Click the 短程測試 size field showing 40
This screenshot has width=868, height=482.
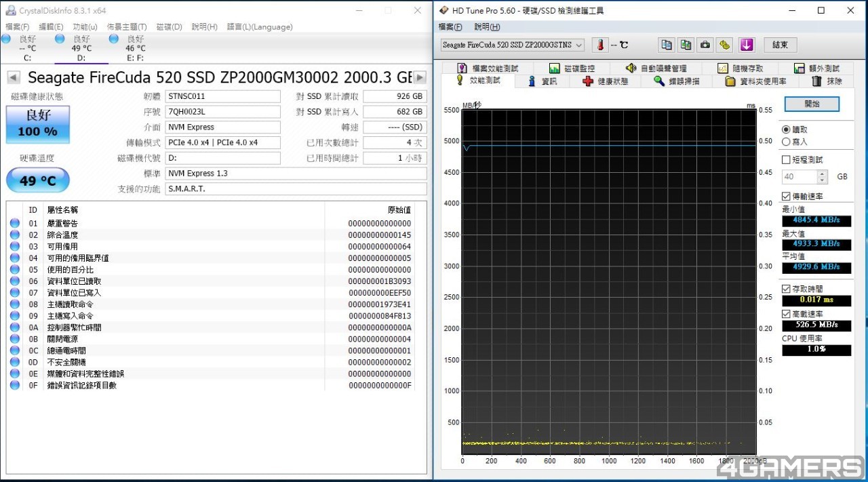(x=800, y=177)
